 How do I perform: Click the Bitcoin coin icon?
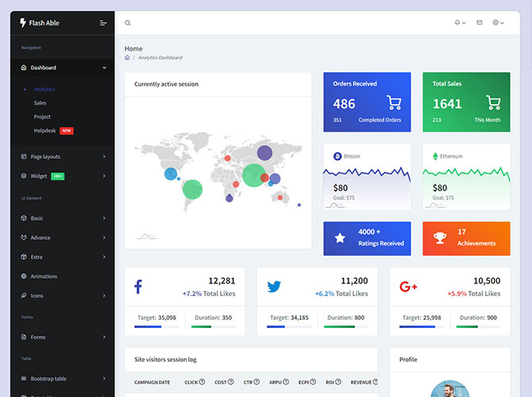click(337, 156)
